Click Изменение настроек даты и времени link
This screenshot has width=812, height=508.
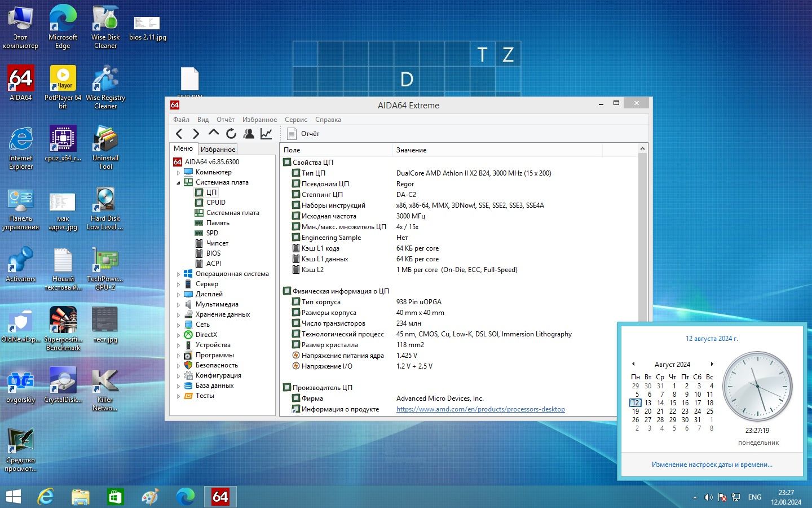pyautogui.click(x=712, y=465)
